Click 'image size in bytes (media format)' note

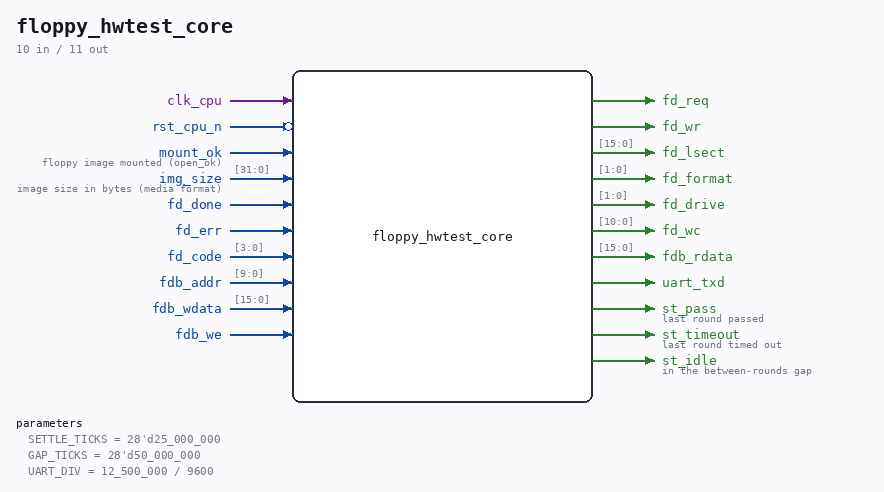point(119,189)
